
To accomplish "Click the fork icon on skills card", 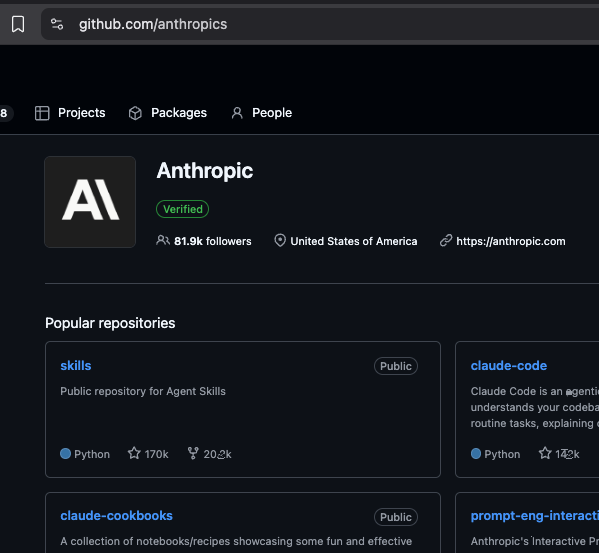I will pyautogui.click(x=193, y=453).
